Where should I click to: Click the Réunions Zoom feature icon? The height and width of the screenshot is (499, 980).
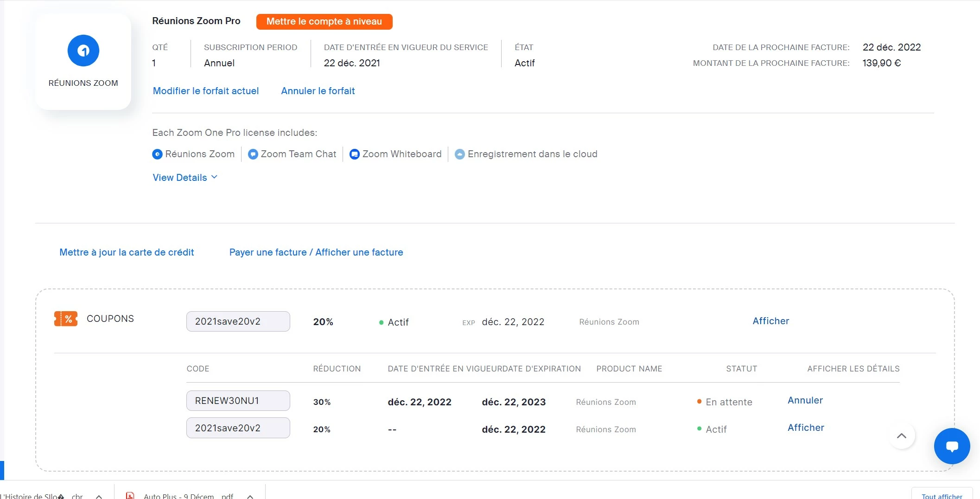[157, 154]
